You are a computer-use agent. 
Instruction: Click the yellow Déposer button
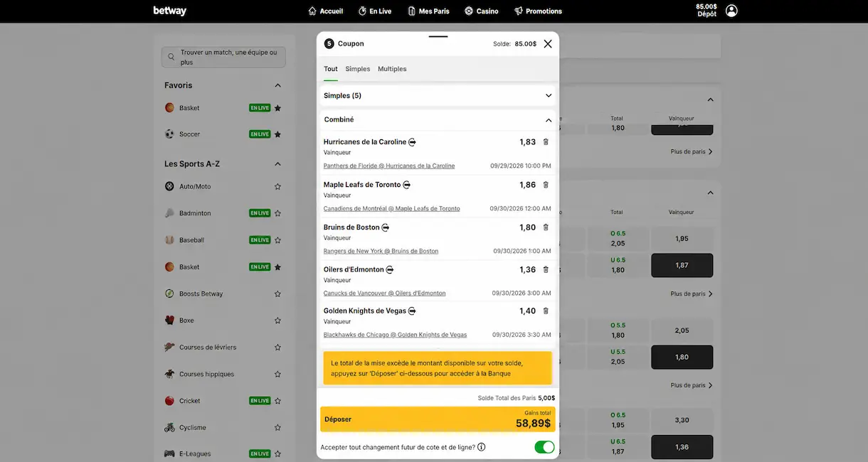click(x=438, y=419)
